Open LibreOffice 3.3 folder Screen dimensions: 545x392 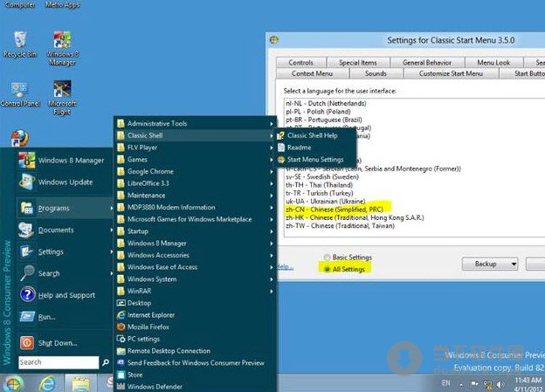coord(195,183)
